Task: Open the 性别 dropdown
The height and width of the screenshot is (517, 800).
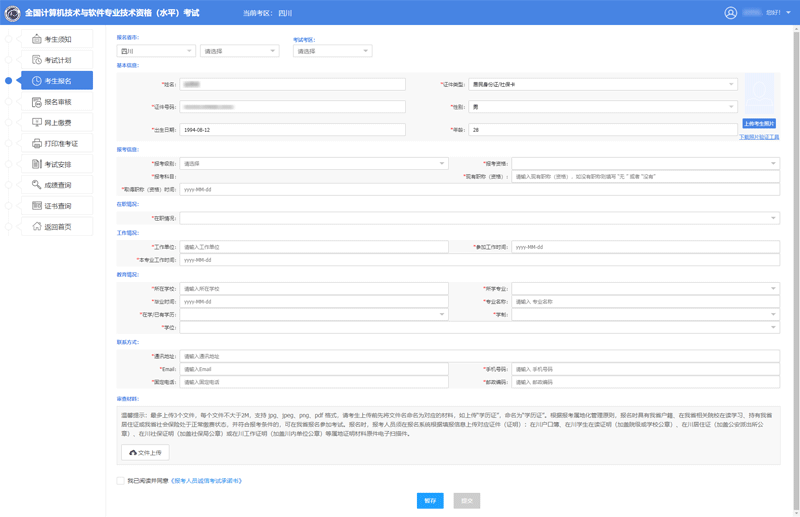Action: pyautogui.click(x=603, y=107)
